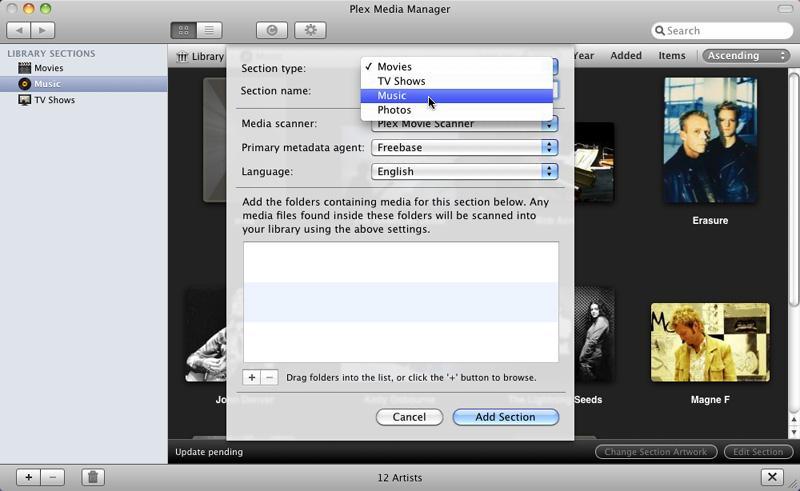Image resolution: width=800 pixels, height=491 pixels.
Task: Click the TV Shows monitor icon in sidebar
Action: click(x=24, y=100)
